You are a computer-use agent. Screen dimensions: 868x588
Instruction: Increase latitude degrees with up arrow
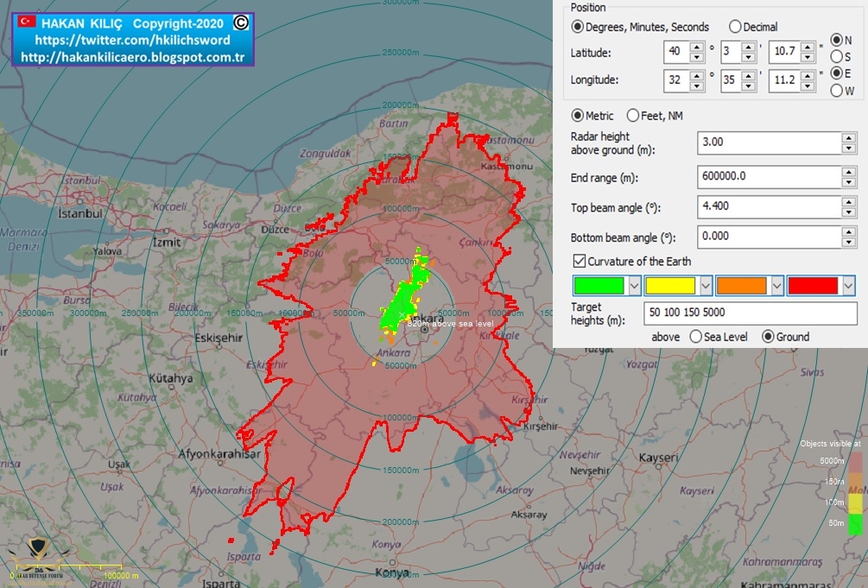point(697,47)
